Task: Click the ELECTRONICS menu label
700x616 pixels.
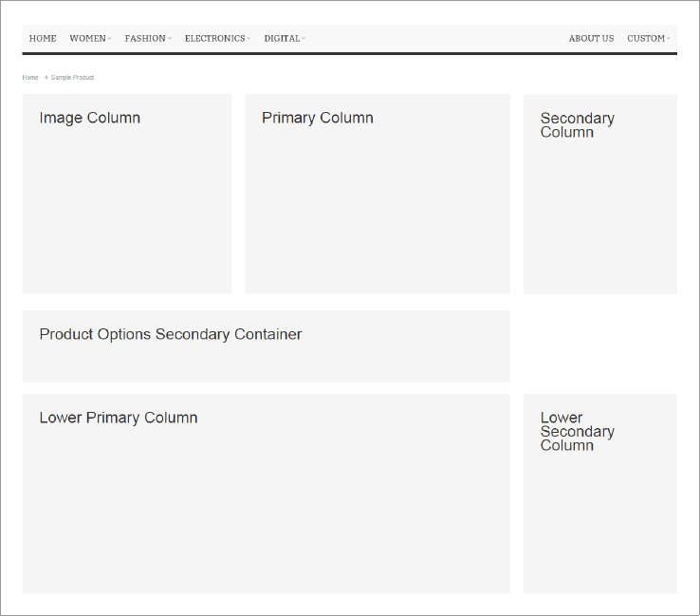Action: tap(214, 39)
